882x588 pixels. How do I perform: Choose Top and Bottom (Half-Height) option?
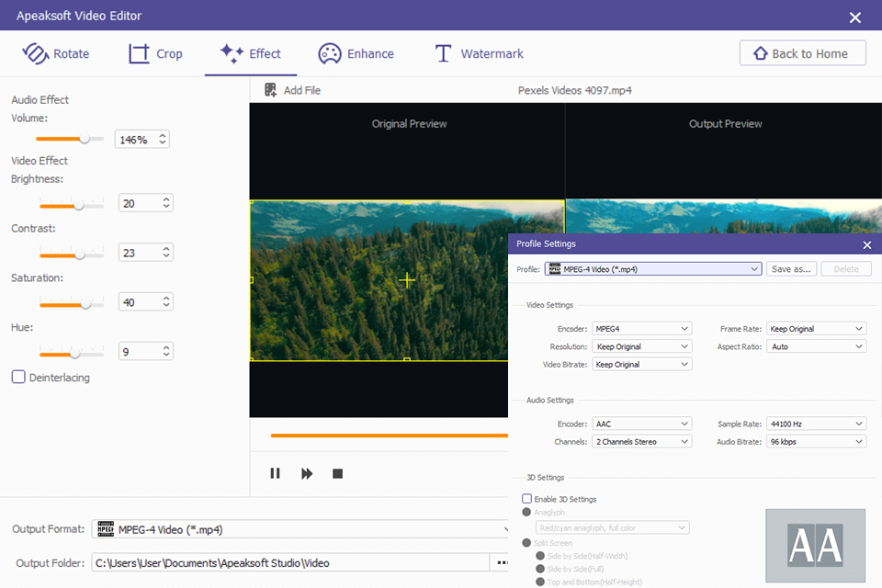point(540,582)
